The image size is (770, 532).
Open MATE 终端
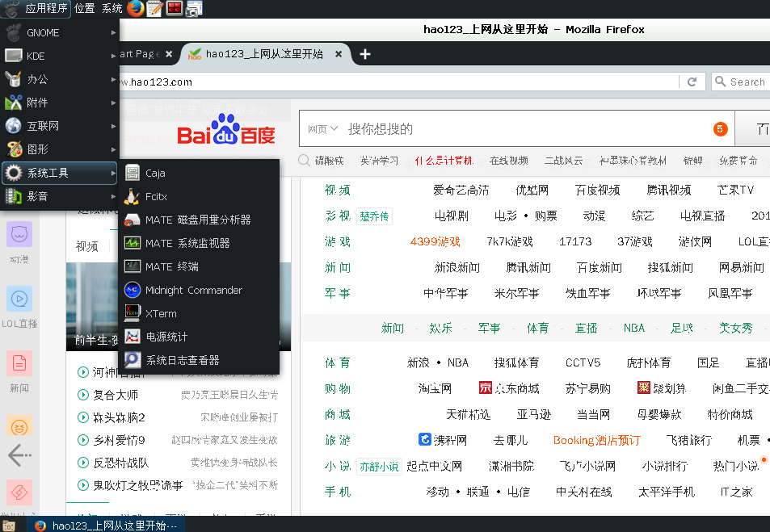click(199, 266)
